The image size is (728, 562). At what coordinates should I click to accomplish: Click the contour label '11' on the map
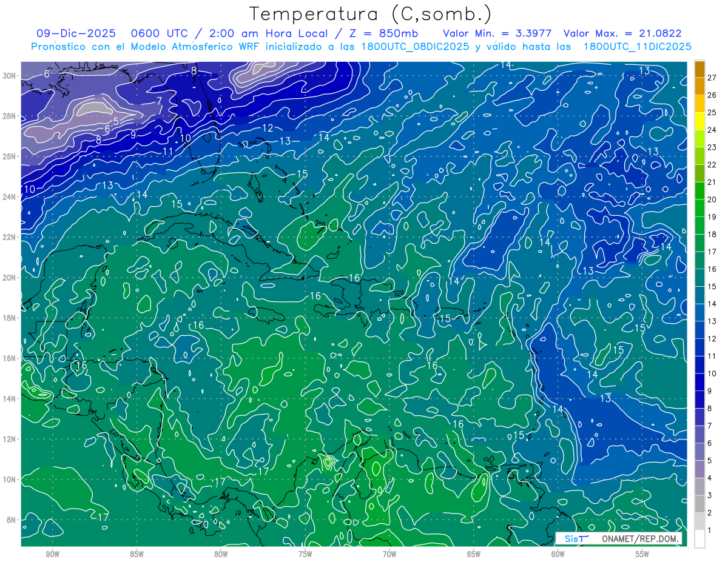(x=169, y=151)
